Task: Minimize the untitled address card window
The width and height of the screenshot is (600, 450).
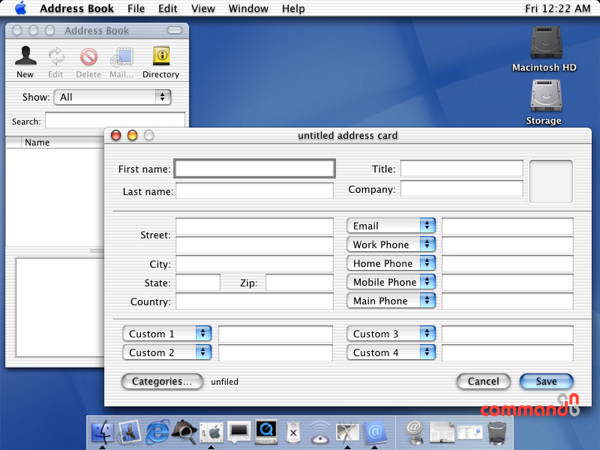Action: (132, 135)
